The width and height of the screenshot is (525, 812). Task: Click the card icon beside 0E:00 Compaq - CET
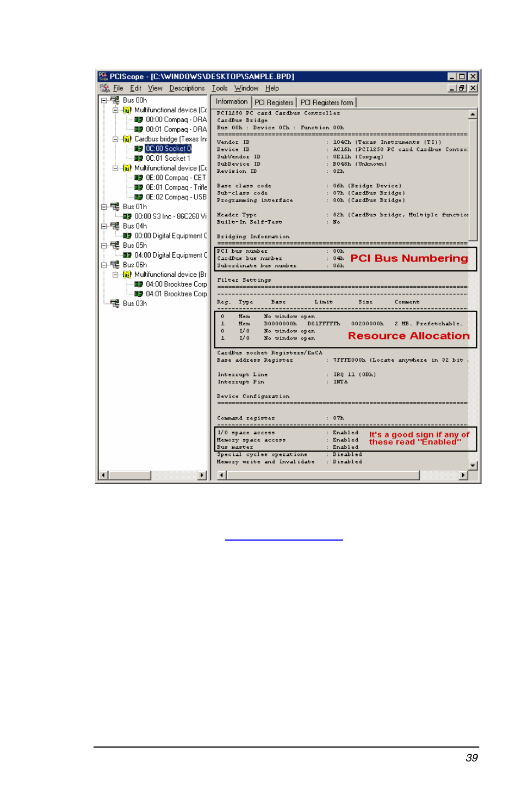[x=139, y=178]
